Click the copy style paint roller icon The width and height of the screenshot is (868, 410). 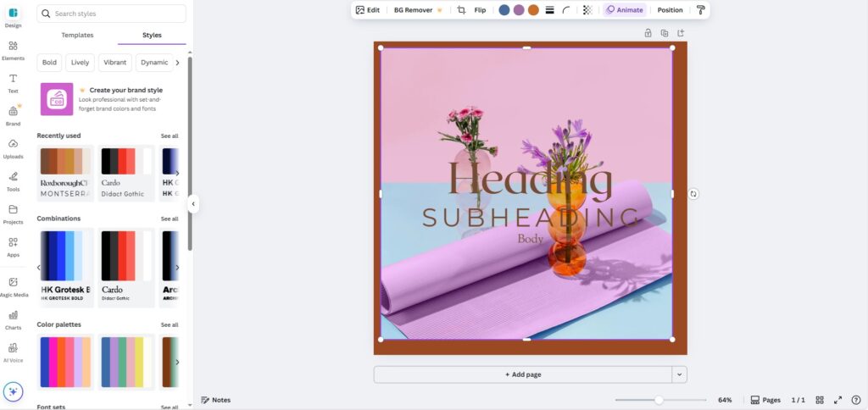pos(701,10)
